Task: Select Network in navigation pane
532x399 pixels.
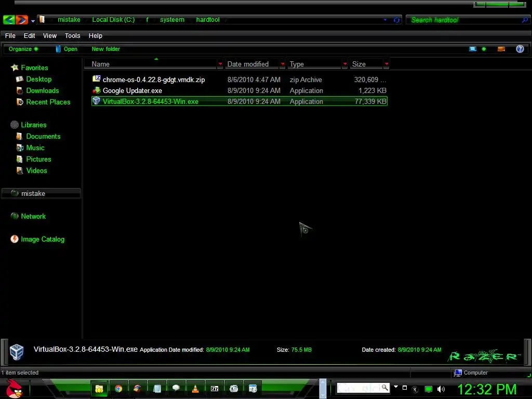Action: (x=33, y=216)
